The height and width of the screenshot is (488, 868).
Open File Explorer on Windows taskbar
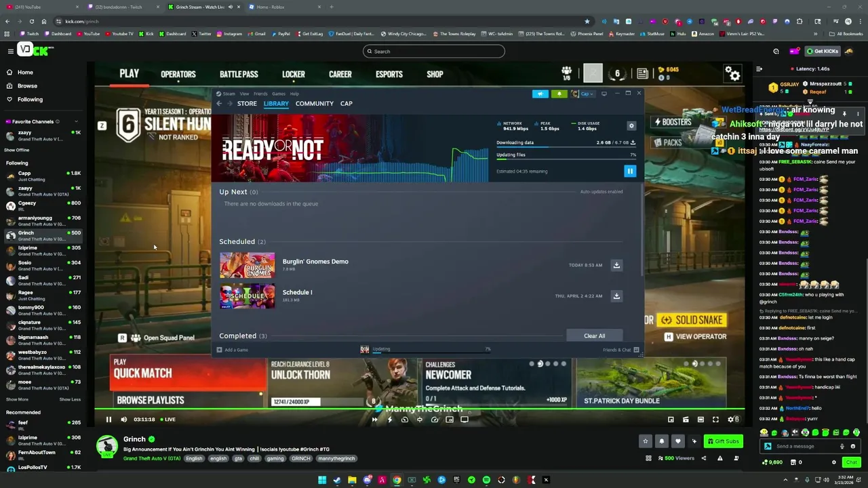(352, 480)
